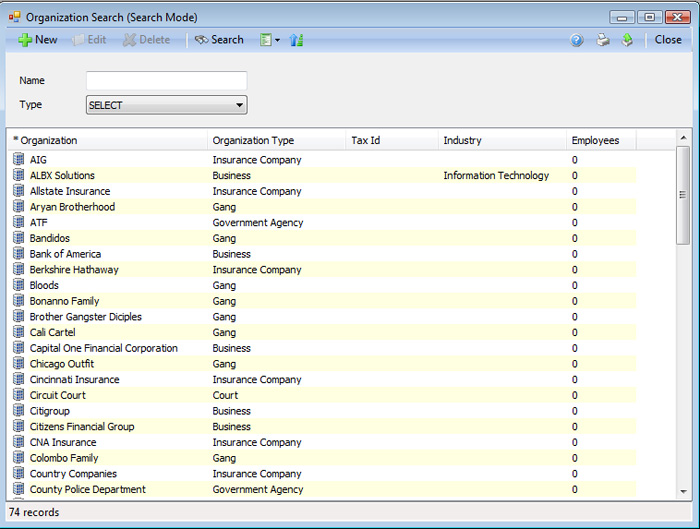Click the New toolbar button

[38, 40]
